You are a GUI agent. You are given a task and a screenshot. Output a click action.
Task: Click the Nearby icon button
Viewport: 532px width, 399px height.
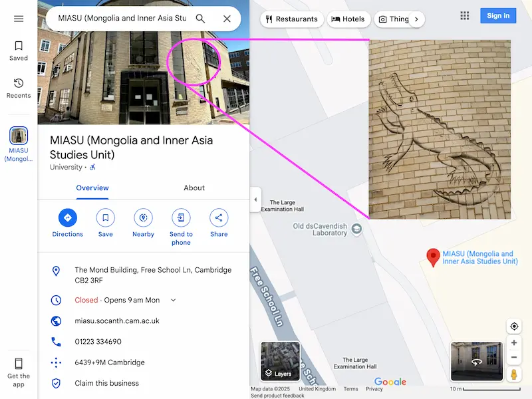click(x=143, y=217)
